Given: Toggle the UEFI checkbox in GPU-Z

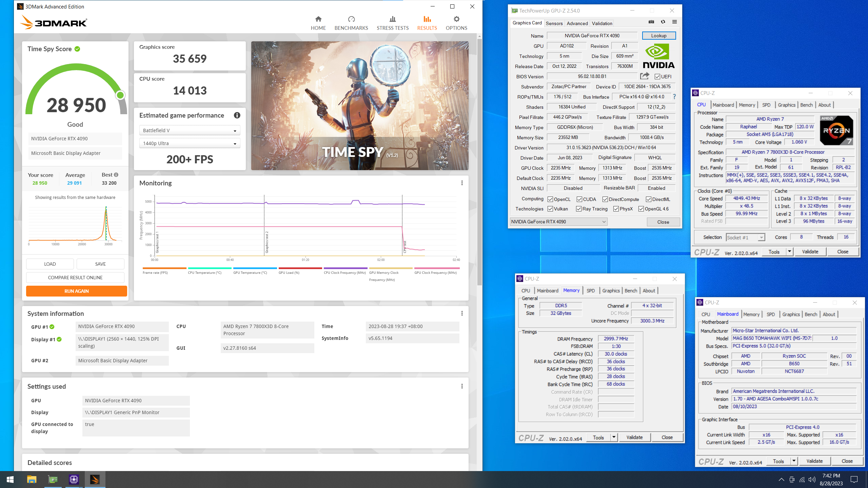Looking at the screenshot, I should pos(657,77).
